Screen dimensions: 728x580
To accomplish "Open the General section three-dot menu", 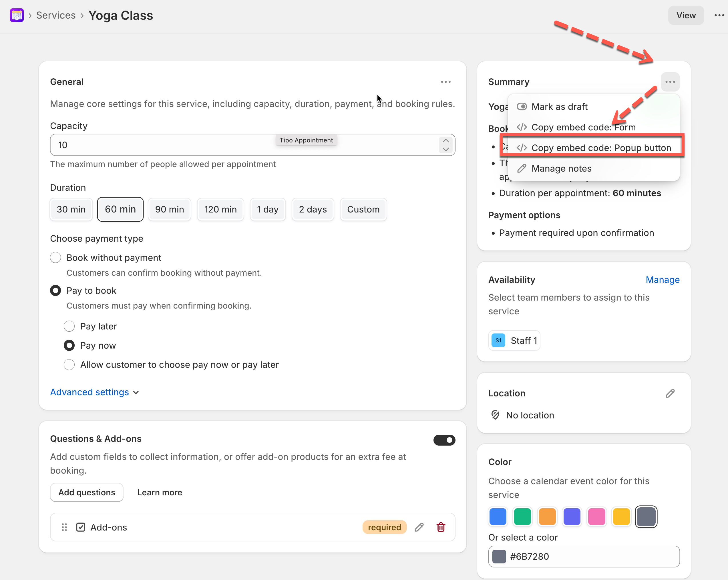I will (x=445, y=82).
